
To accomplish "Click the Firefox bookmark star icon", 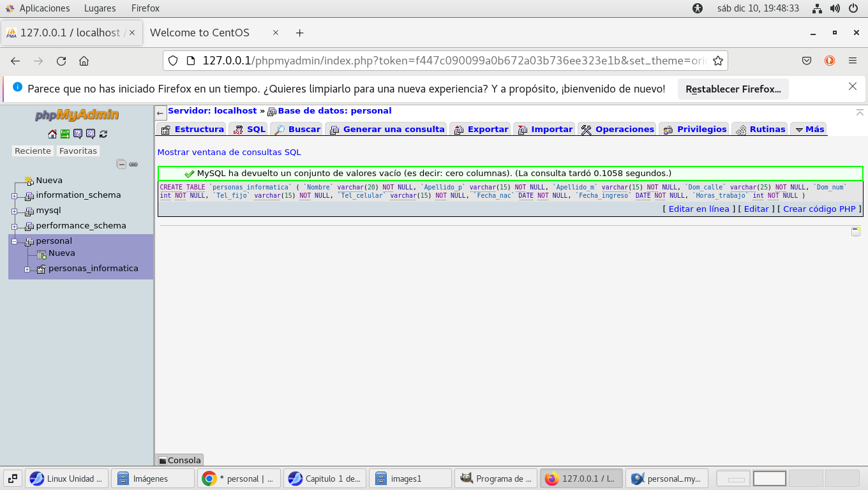I will pos(717,61).
